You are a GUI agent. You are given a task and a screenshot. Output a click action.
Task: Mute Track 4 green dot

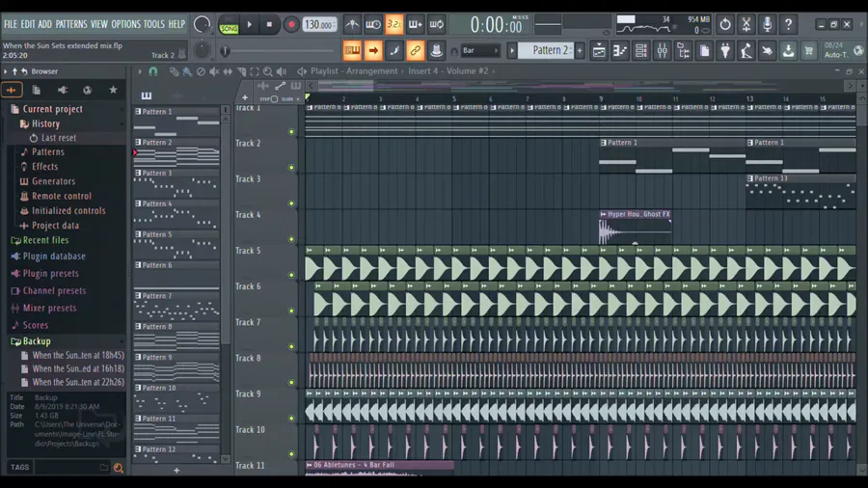pos(291,239)
